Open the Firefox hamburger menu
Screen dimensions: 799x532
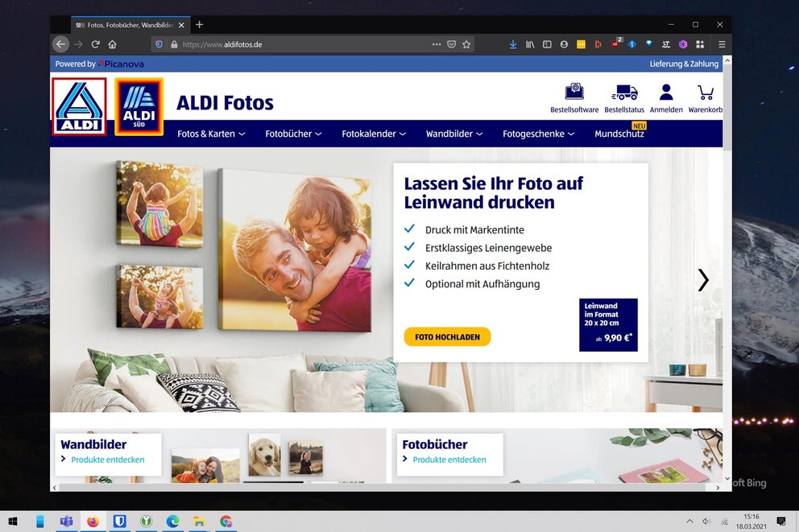(722, 44)
